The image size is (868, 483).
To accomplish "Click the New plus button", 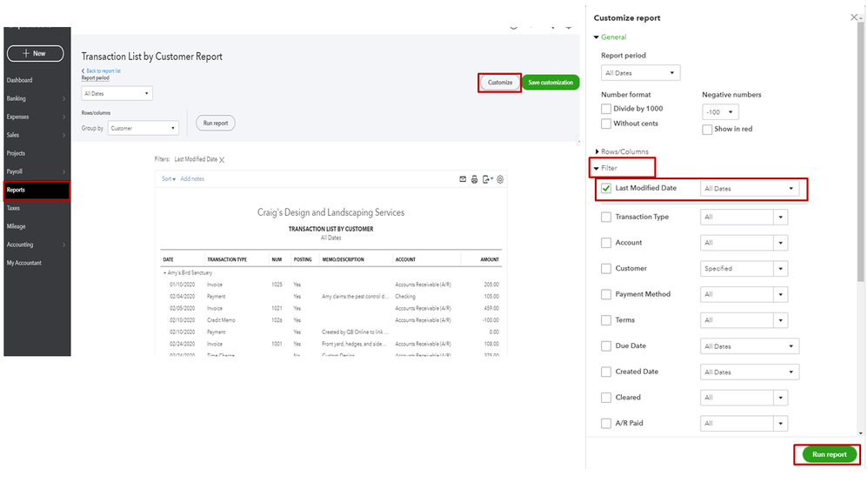I will 35,53.
